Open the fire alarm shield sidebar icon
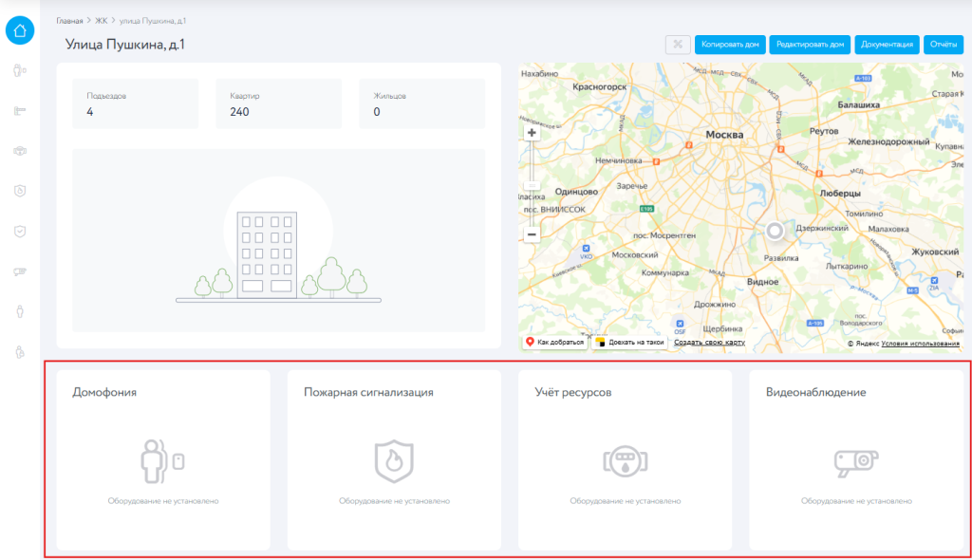Screen dimensions: 972x560 pyautogui.click(x=20, y=191)
